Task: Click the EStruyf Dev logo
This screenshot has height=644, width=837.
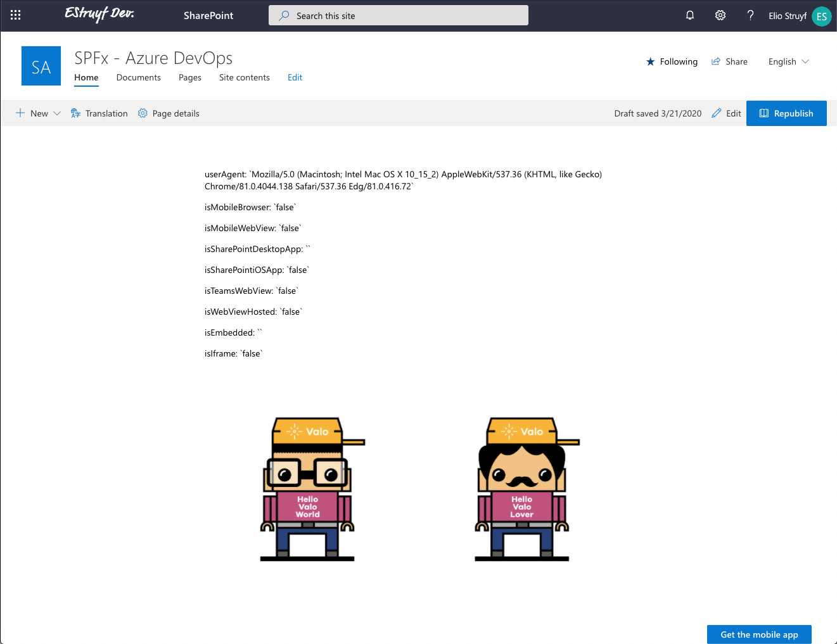Action: pyautogui.click(x=99, y=14)
